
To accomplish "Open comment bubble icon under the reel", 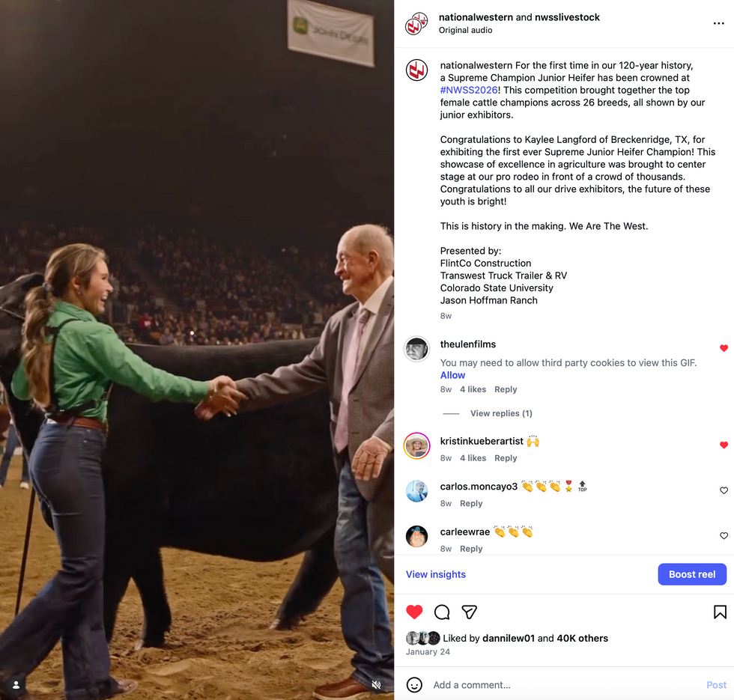I will [x=442, y=612].
